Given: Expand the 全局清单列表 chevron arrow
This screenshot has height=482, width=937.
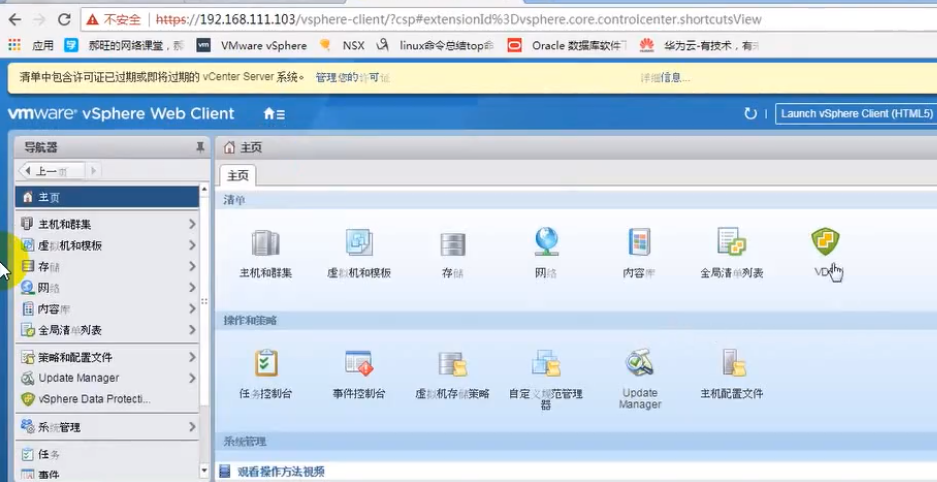Looking at the screenshot, I should pos(192,330).
